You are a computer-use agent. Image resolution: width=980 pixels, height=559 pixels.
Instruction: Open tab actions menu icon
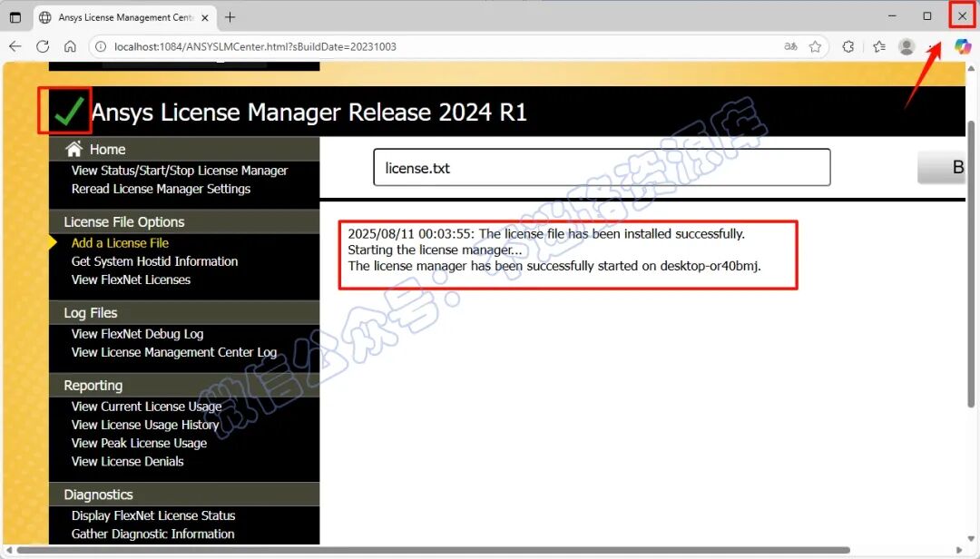coord(15,17)
